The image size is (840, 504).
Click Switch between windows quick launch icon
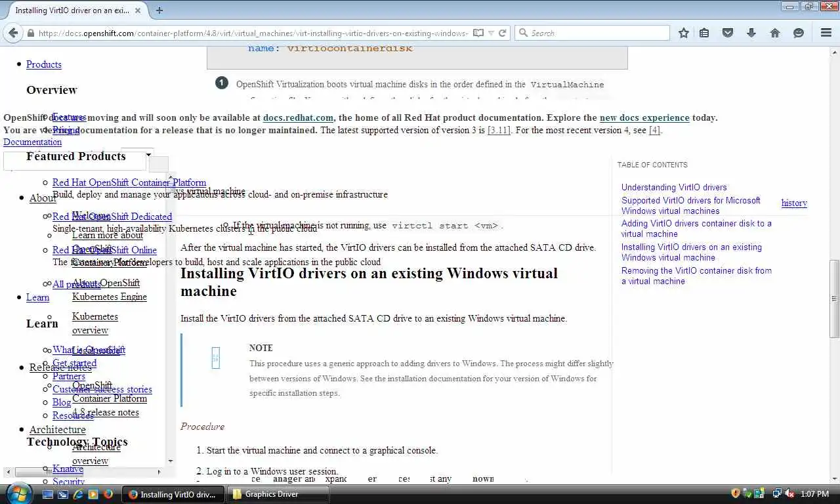(x=62, y=494)
